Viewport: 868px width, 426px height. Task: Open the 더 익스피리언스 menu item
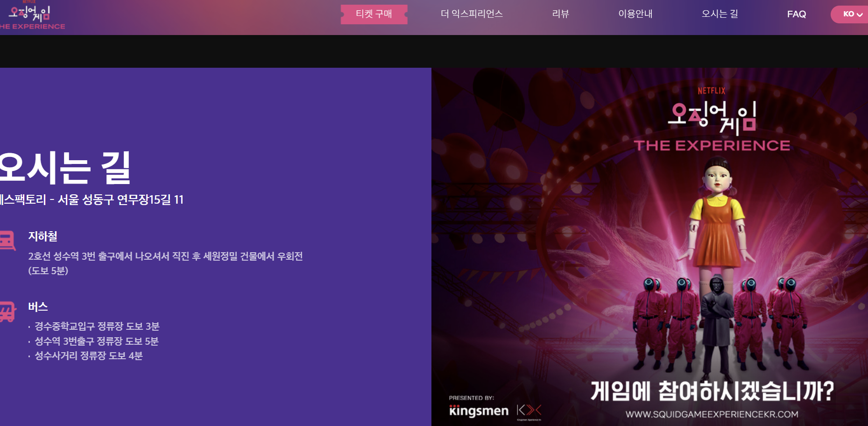pyautogui.click(x=472, y=14)
